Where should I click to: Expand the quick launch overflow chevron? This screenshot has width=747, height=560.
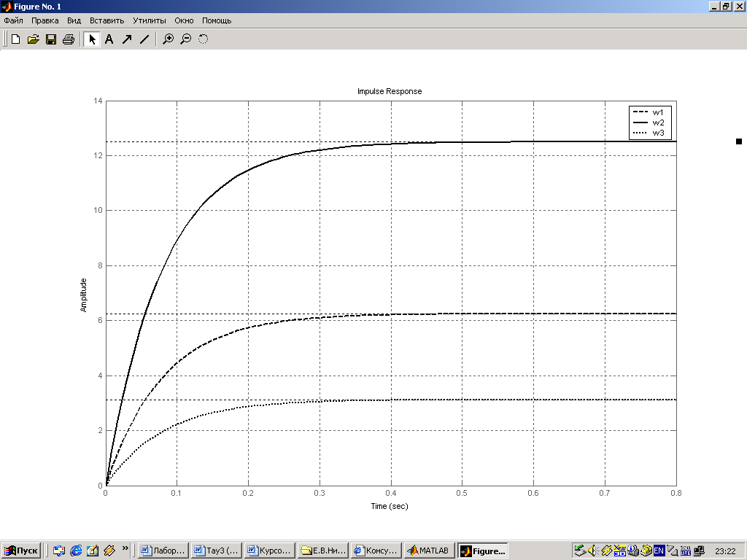coord(125,549)
